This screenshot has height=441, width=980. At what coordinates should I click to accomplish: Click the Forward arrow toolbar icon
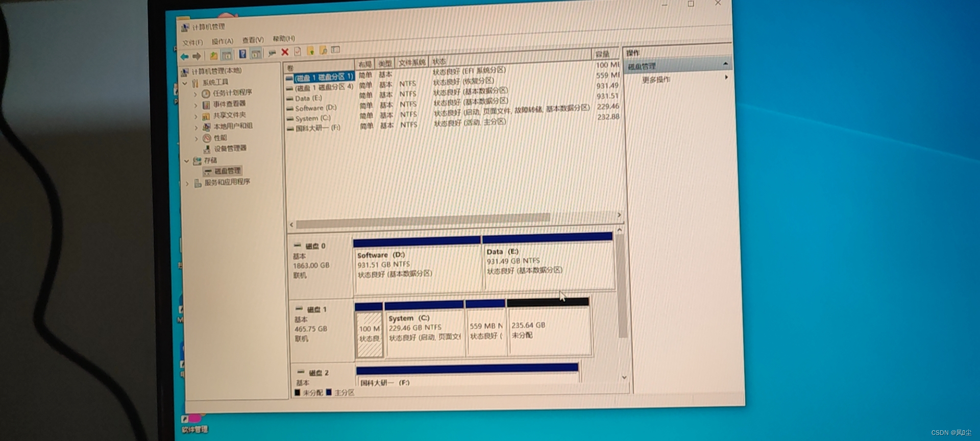(197, 56)
